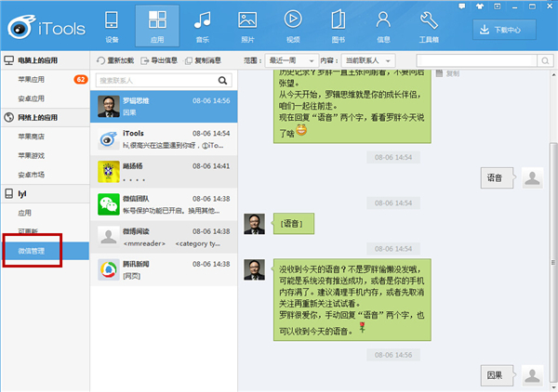Click sender avatar beside [语音] message

(254, 224)
